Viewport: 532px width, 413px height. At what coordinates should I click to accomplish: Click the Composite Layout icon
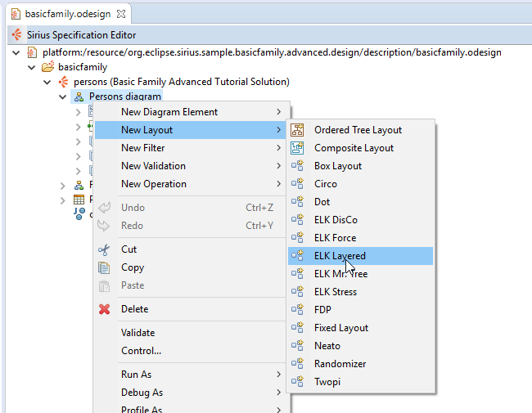(298, 148)
